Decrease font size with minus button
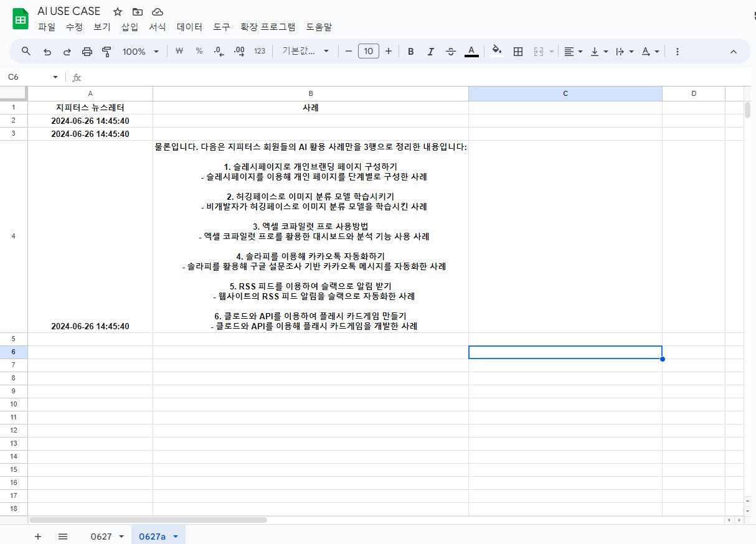This screenshot has height=544, width=756. coord(349,51)
